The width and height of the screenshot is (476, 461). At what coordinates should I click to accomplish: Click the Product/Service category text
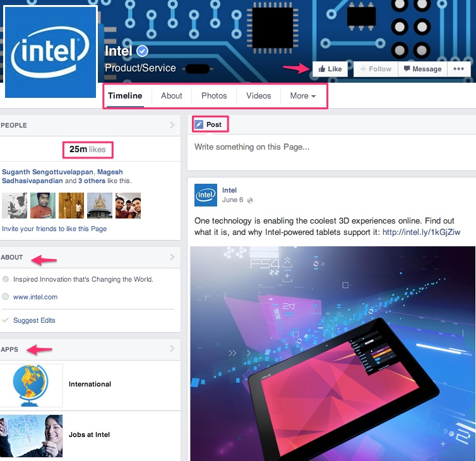tap(140, 68)
